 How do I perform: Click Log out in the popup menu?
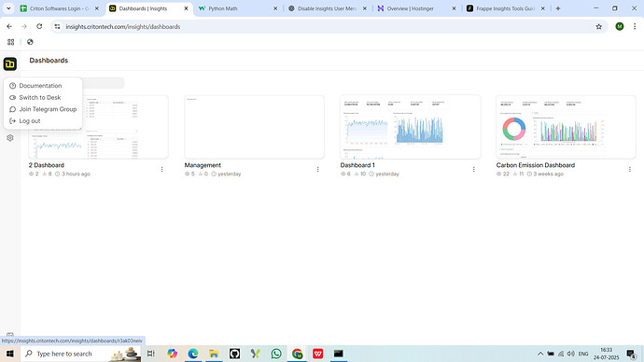pos(30,121)
